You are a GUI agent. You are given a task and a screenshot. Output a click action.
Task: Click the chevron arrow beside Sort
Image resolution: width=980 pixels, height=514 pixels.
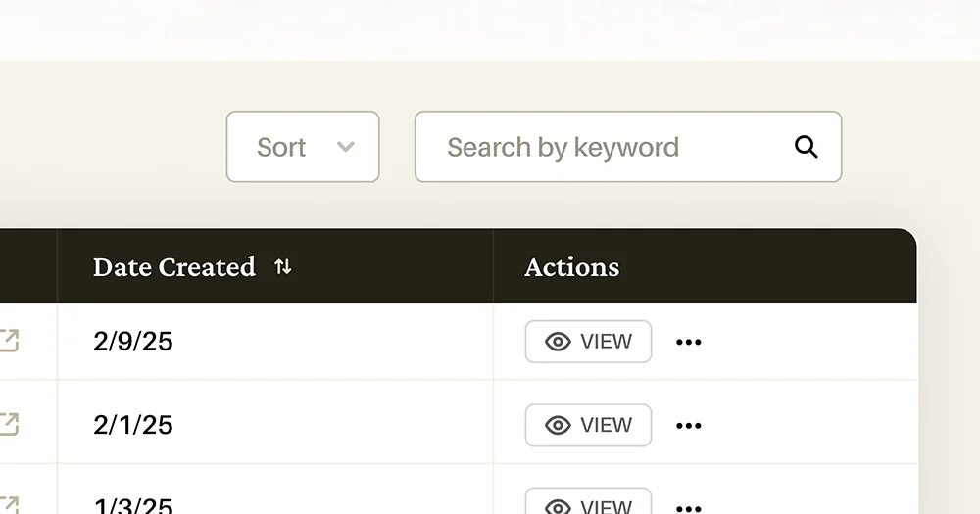point(345,147)
